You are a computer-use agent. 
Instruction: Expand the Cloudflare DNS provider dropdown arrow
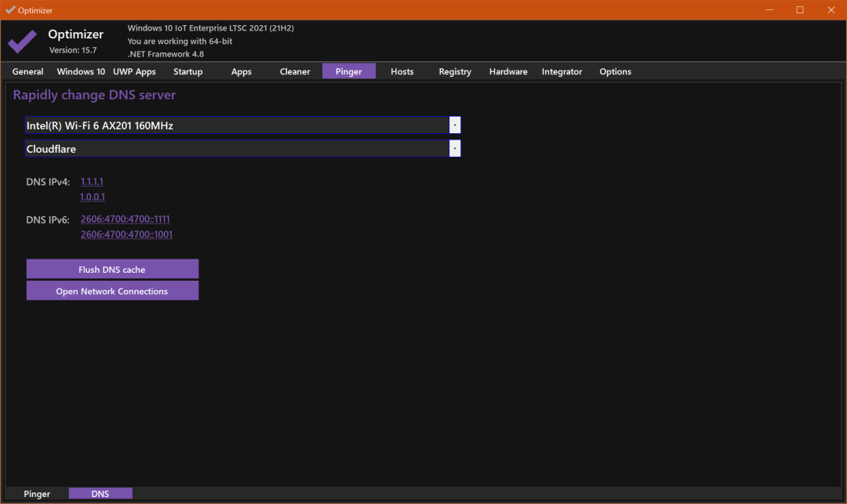pyautogui.click(x=455, y=148)
